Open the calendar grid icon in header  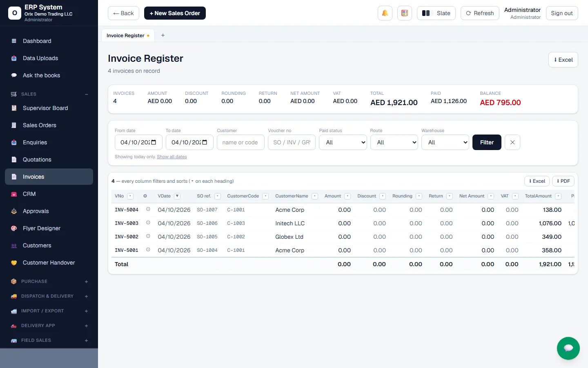tap(405, 13)
